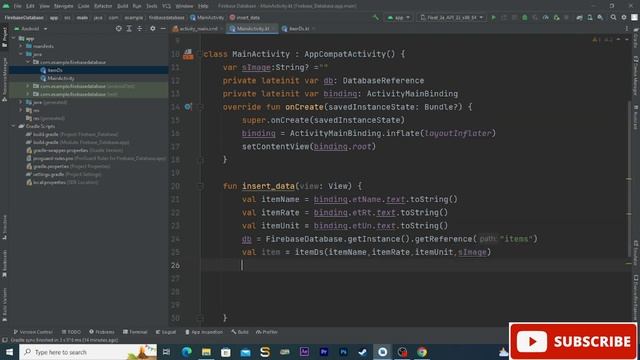This screenshot has width=640, height=360.
Task: Switch to itemDs.kt editor tab
Action: click(298, 29)
